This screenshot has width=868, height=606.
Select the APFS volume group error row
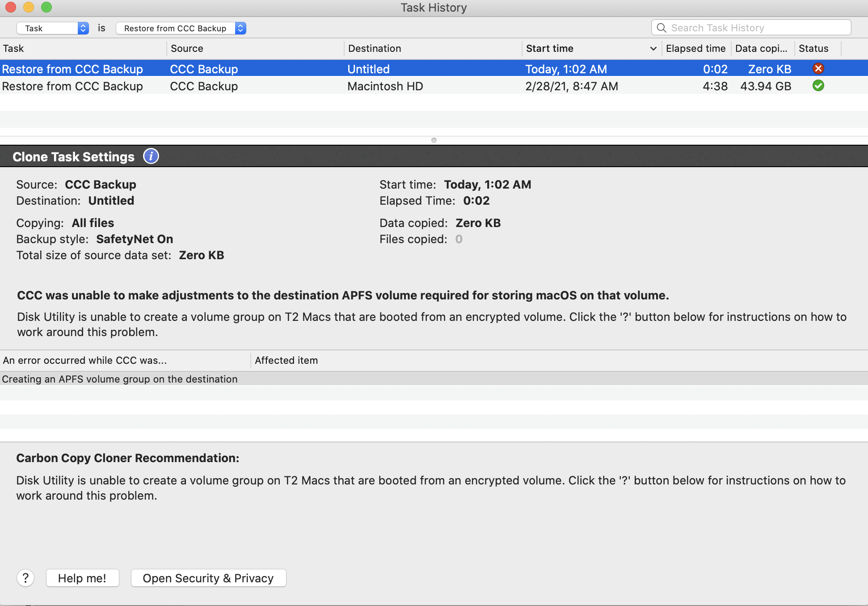(120, 379)
